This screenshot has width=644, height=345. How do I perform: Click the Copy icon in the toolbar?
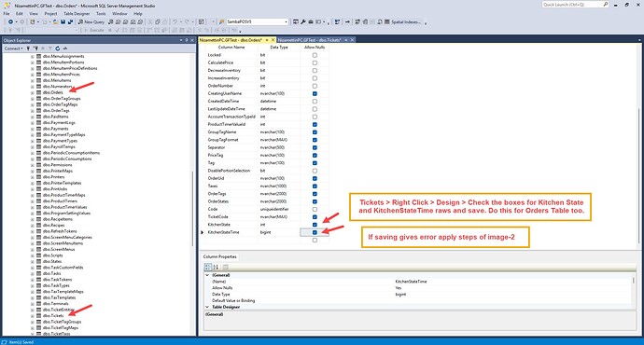tap(158, 21)
